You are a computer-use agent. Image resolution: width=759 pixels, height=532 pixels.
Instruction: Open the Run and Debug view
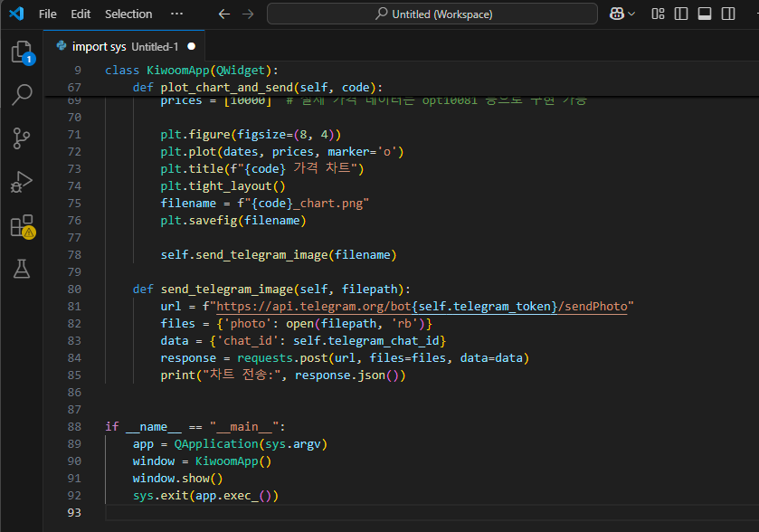tap(22, 182)
